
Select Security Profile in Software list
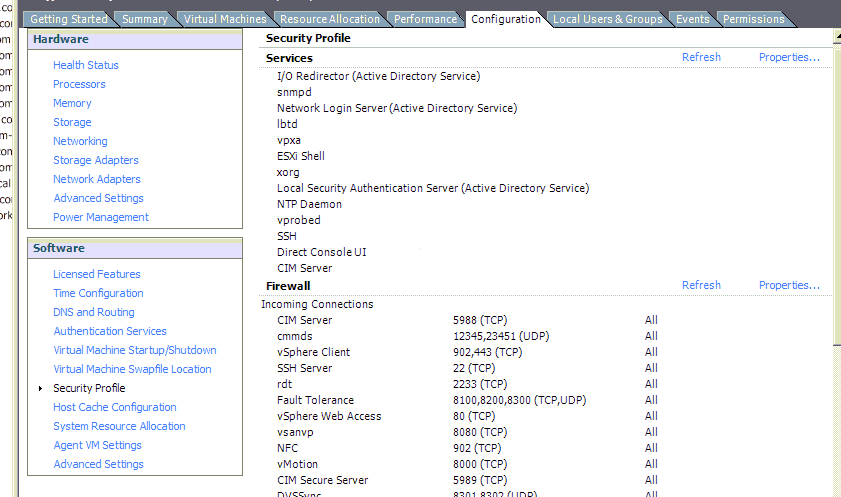[x=89, y=388]
